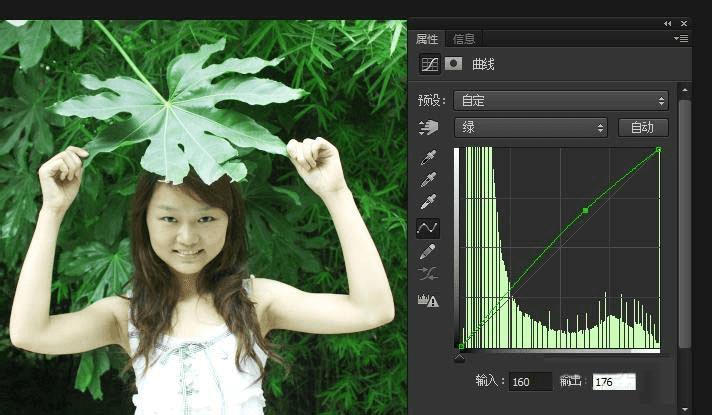Select the gray point eyedropper

(428, 181)
